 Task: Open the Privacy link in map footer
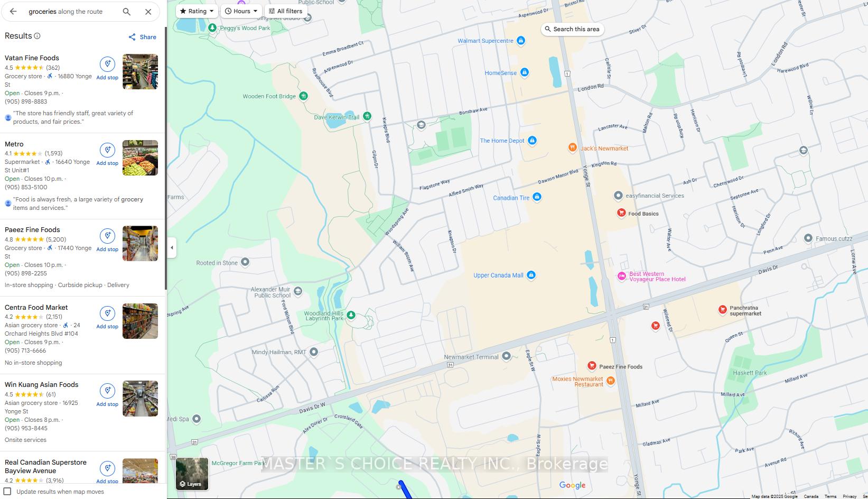point(850,496)
